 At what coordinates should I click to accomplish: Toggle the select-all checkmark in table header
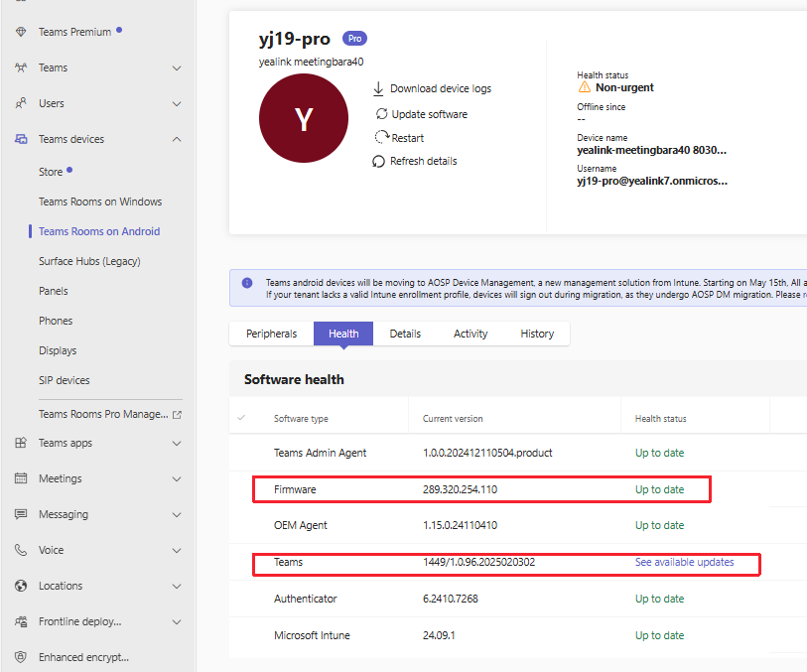[x=241, y=417]
